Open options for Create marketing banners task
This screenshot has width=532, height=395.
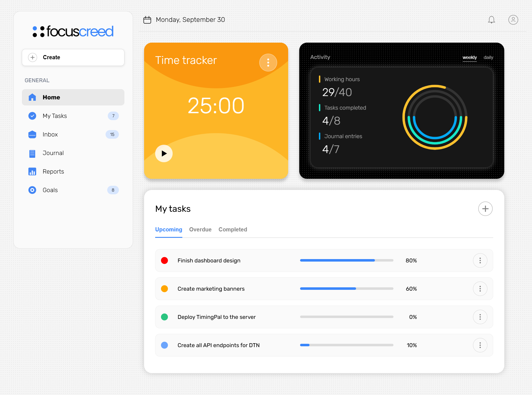(x=480, y=289)
